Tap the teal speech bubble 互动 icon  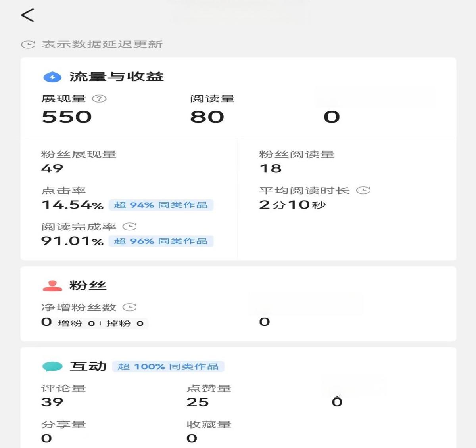tap(52, 366)
